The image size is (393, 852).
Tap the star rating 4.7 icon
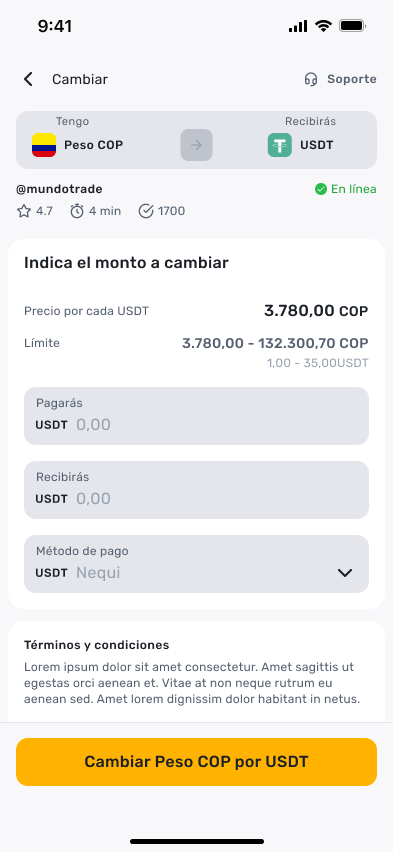(x=24, y=211)
